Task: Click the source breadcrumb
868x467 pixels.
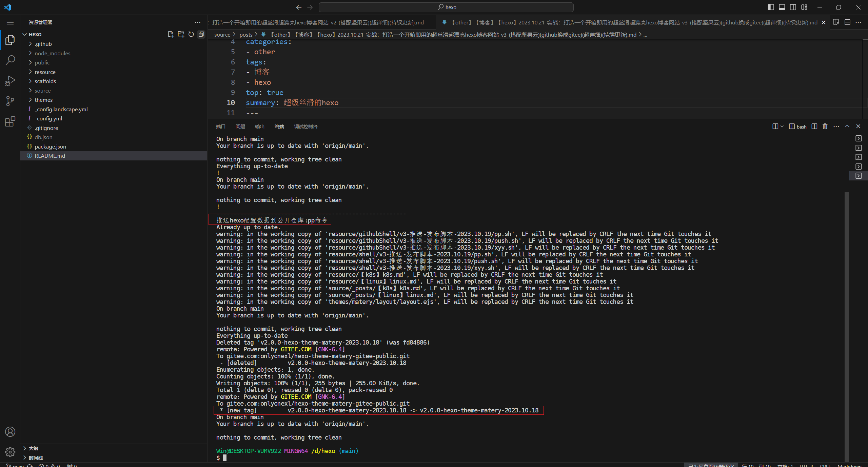Action: 222,35
